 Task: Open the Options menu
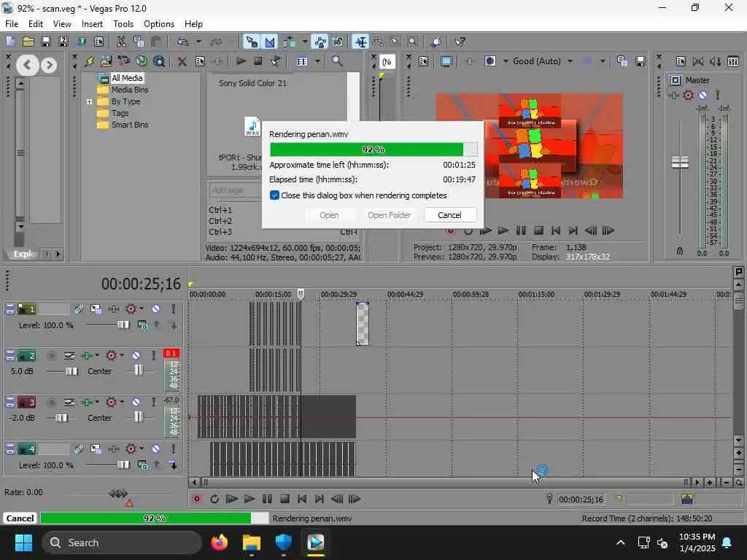coord(159,24)
